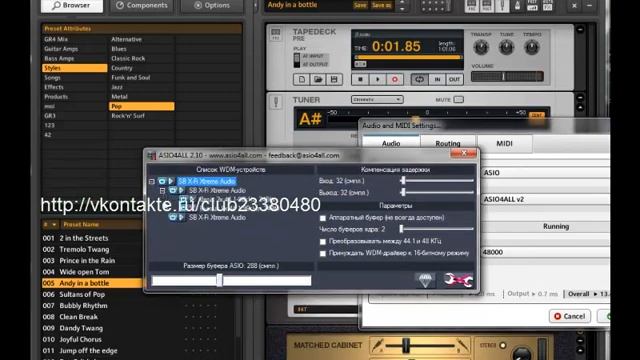This screenshot has width=640, height=360.
Task: Adjust the output latency compensation slider
Action: pos(438,192)
